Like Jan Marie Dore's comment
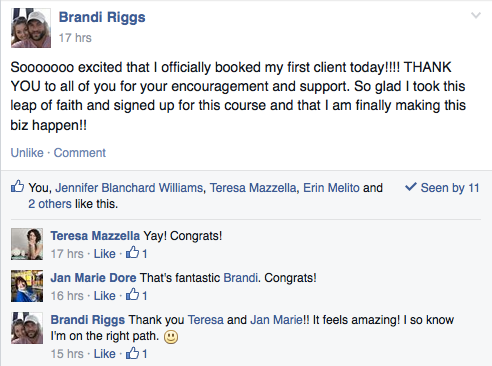 104,296
